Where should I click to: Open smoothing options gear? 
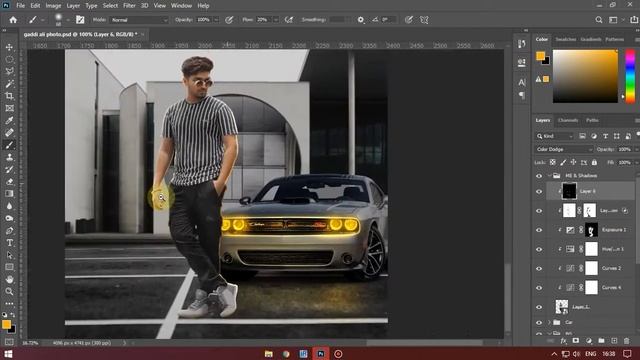[x=360, y=20]
